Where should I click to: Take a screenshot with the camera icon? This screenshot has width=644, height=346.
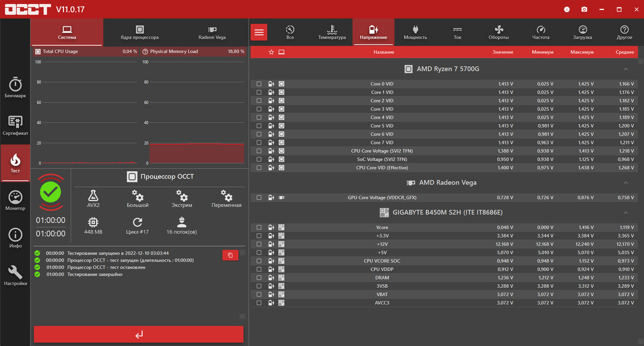click(584, 10)
